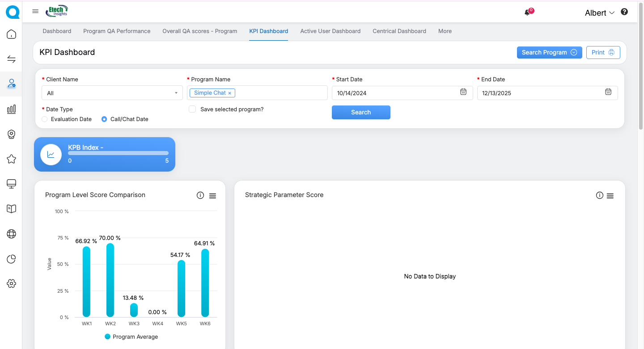Expand the Client Name dropdown
Screen dimensions: 644x349
(x=112, y=93)
